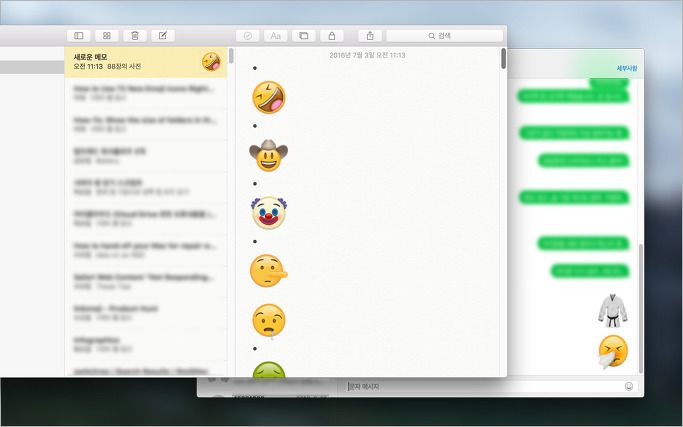Click the clown face emoji
The width and height of the screenshot is (683, 427).
coord(269,213)
